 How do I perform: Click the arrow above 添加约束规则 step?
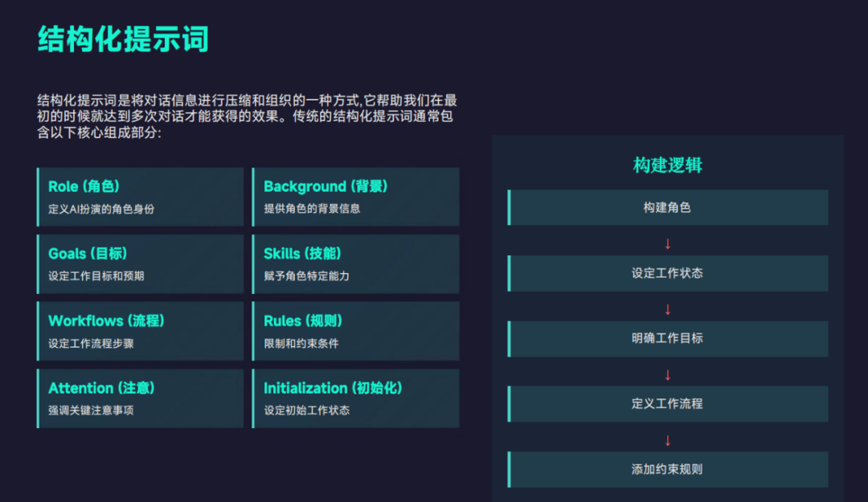667,440
